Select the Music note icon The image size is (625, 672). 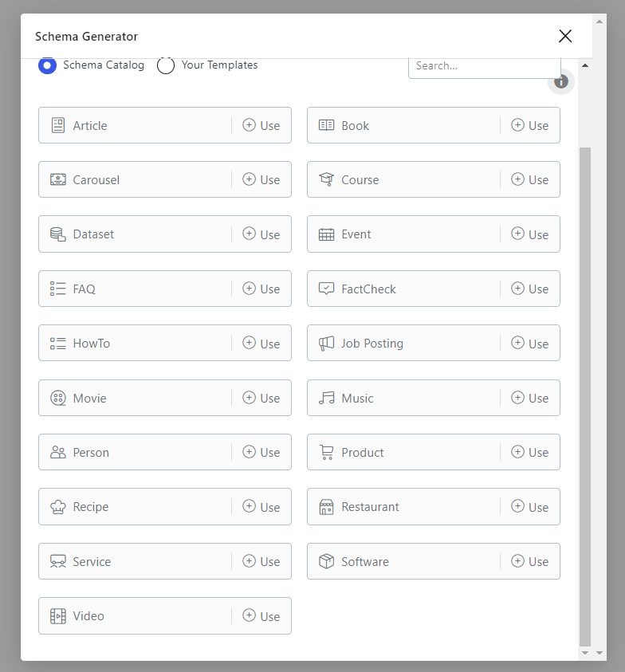[326, 398]
